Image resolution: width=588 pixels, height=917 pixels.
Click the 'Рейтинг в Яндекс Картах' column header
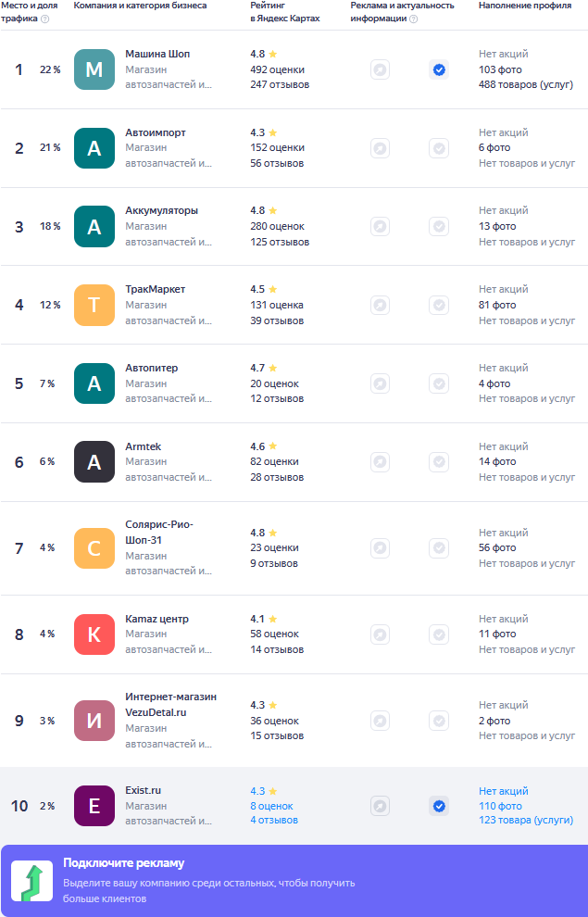(x=284, y=12)
